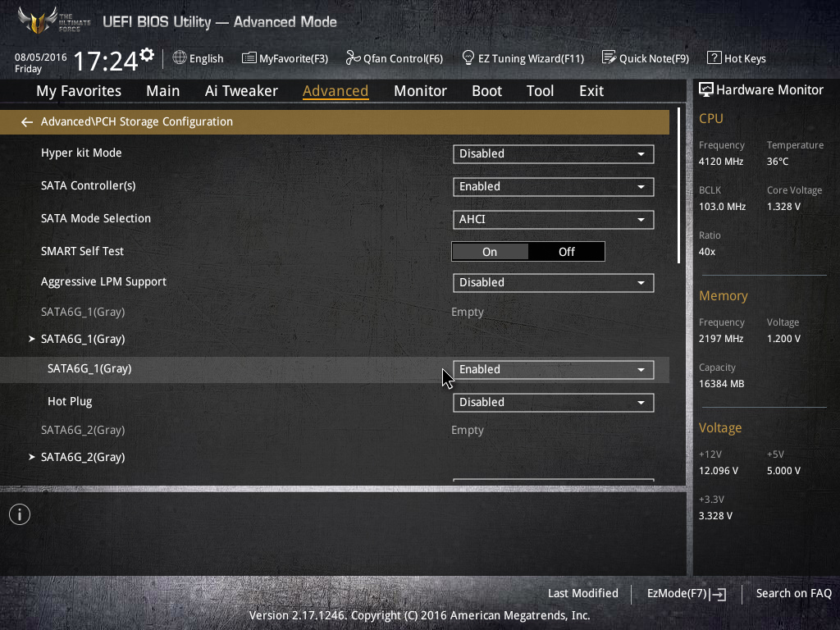Switch SMART Self Test to On
Screen dimensions: 840x630
pos(490,252)
